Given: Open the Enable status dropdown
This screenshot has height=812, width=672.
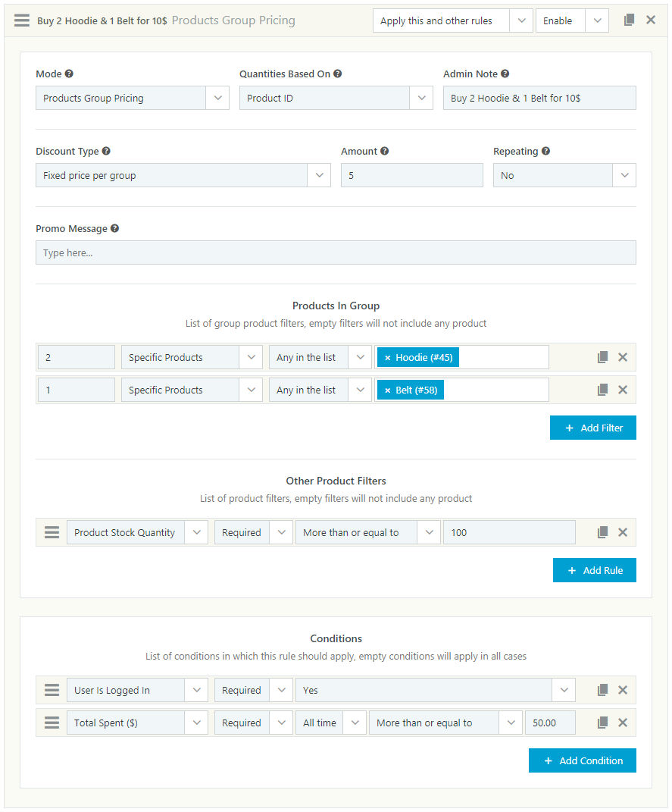Looking at the screenshot, I should (x=572, y=20).
